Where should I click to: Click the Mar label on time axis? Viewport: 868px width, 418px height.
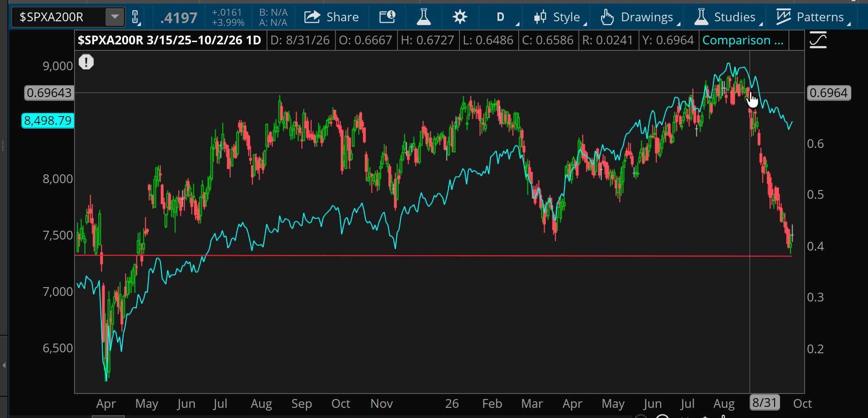tap(532, 404)
